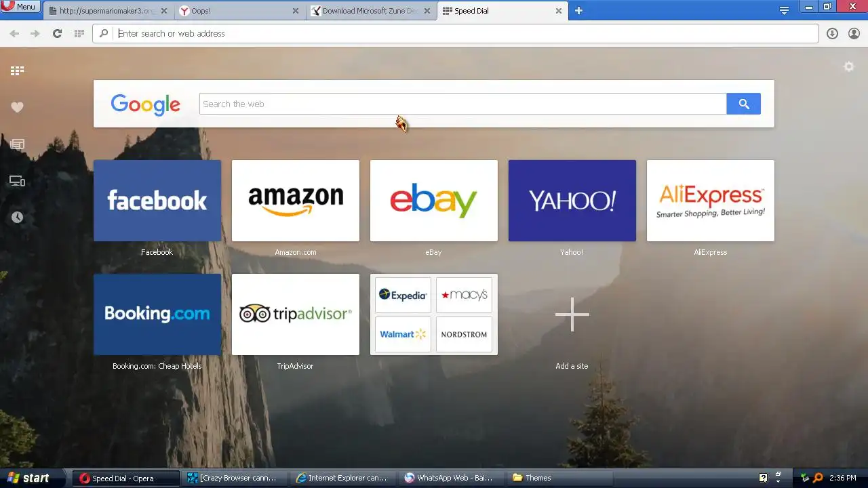
Task: Click the Booking.com: Cheap Hotels label
Action: 157,366
